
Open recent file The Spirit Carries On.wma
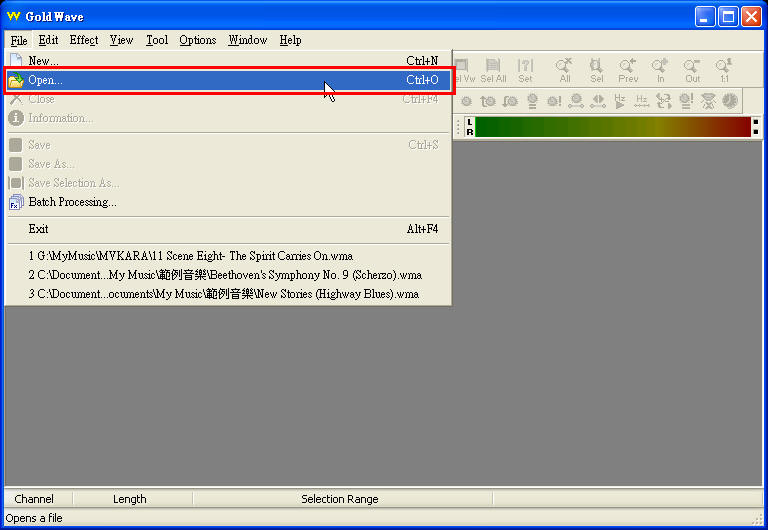[190, 256]
